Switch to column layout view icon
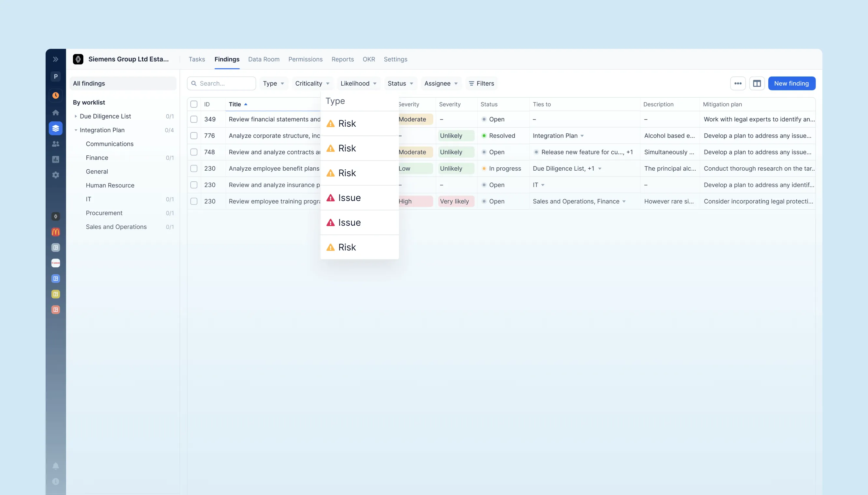Viewport: 868px width, 495px height. pos(757,83)
